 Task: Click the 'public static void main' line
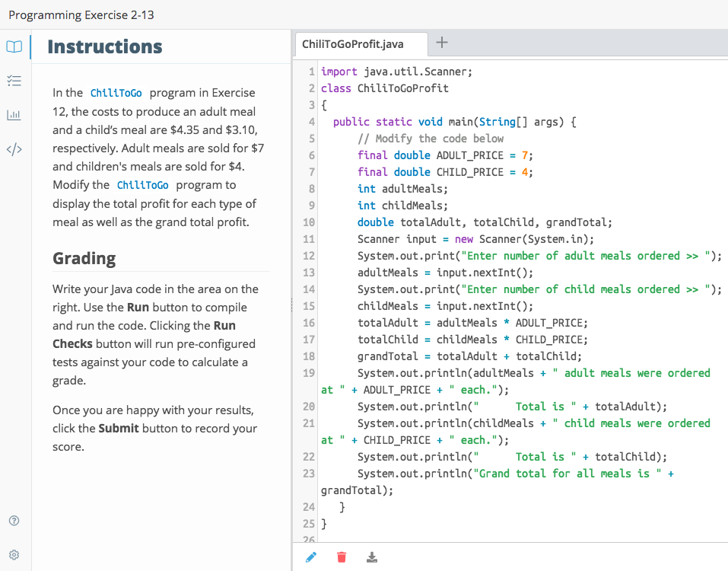(x=455, y=122)
